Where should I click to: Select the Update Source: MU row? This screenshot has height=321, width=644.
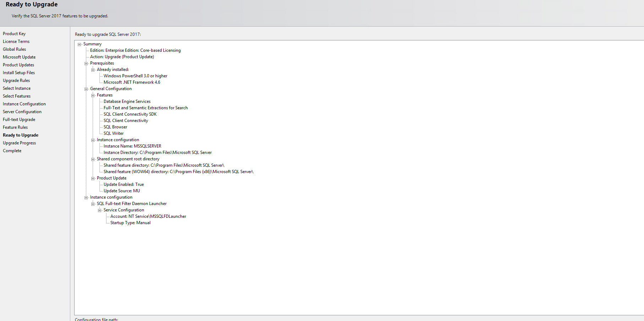coord(122,191)
